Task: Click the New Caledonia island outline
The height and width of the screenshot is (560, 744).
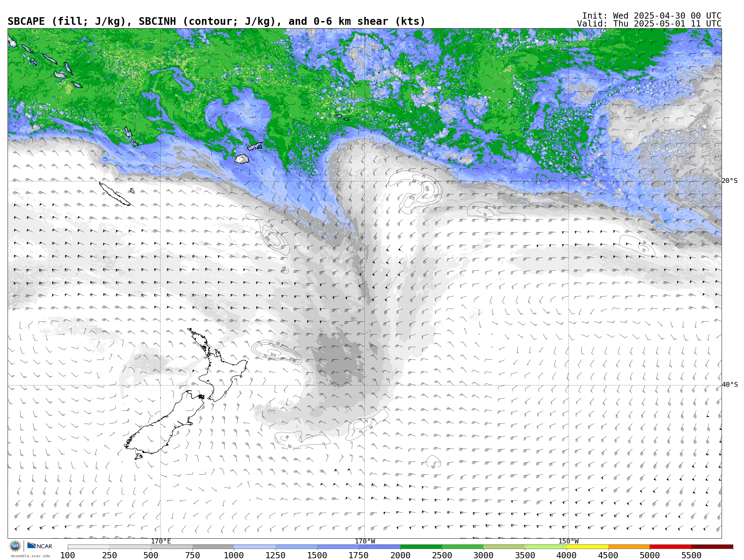Action: [115, 194]
